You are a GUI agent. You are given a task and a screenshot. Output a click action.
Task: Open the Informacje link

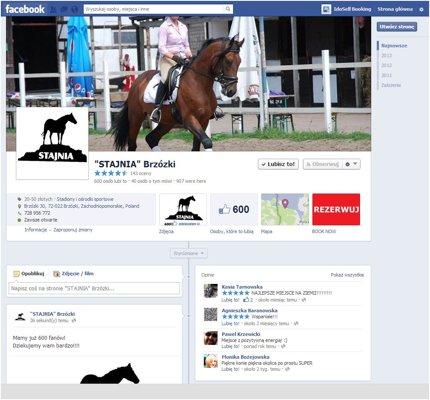[35, 230]
